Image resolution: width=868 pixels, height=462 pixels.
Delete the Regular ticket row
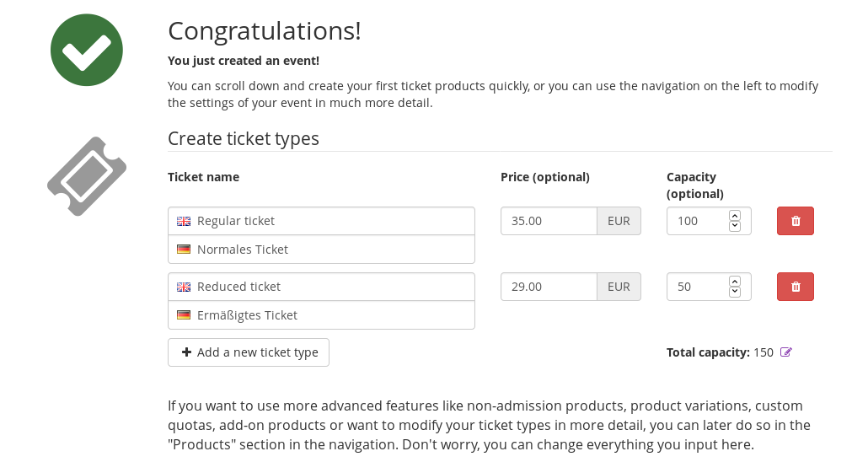pyautogui.click(x=795, y=221)
